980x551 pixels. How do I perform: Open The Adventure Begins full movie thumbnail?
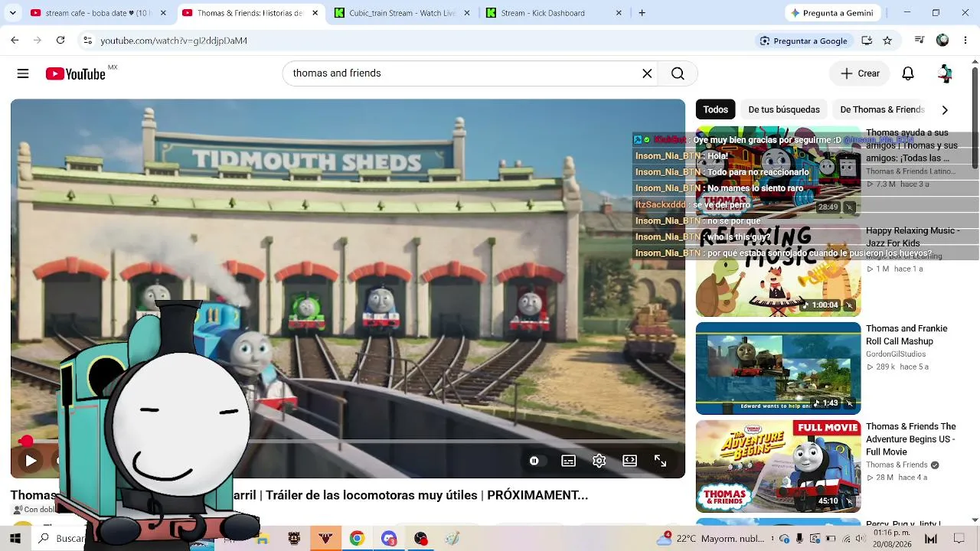(x=778, y=466)
